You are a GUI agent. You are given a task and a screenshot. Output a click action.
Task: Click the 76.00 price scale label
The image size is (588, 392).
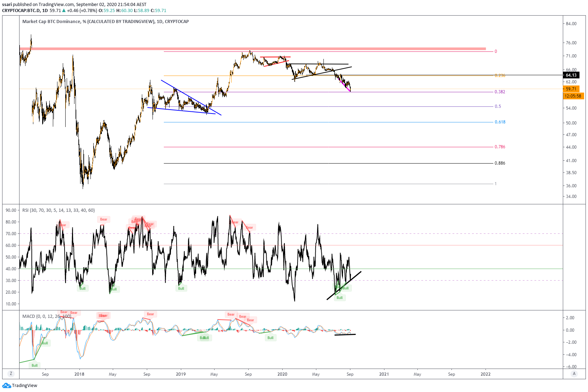571,43
